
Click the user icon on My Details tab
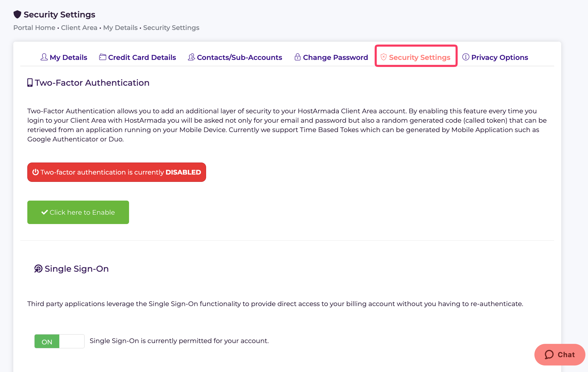click(x=44, y=57)
